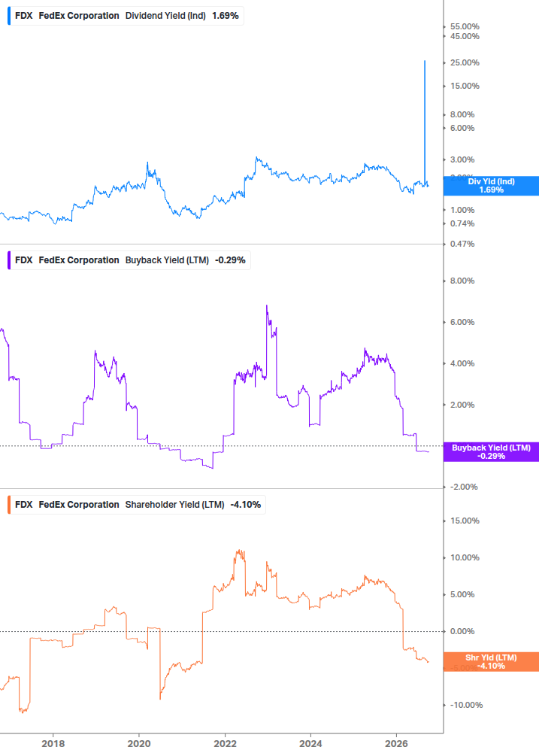
Task: Click the -4.10% value in Shareholder Yield legend
Action: (246, 504)
